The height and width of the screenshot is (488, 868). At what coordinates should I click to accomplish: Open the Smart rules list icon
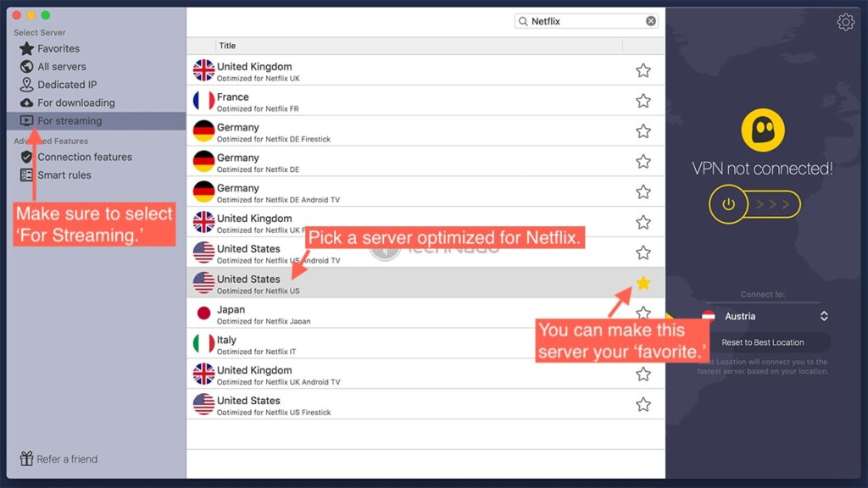(x=26, y=175)
